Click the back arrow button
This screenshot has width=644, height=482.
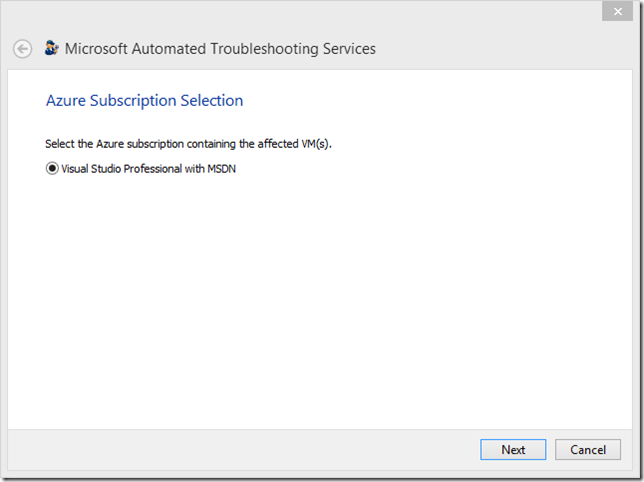(x=22, y=49)
